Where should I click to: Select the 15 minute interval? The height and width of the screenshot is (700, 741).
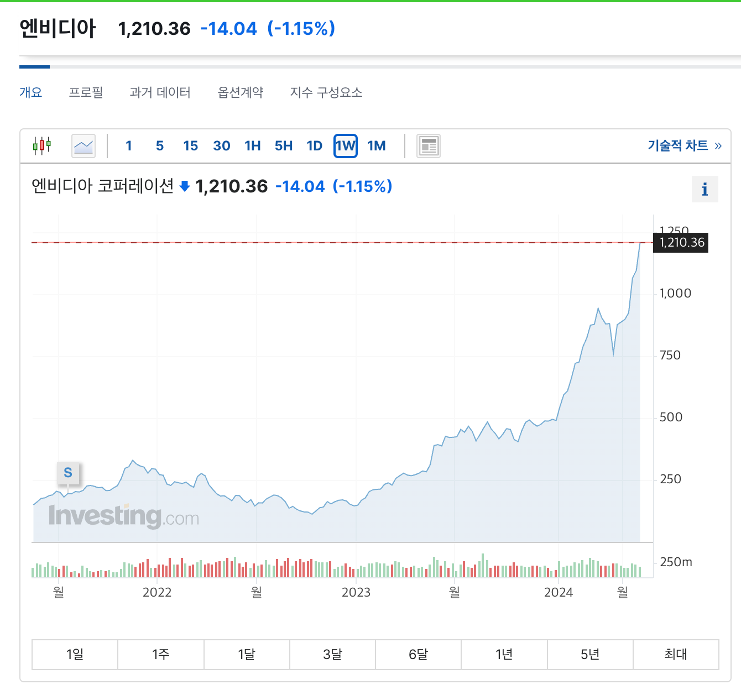pyautogui.click(x=191, y=146)
